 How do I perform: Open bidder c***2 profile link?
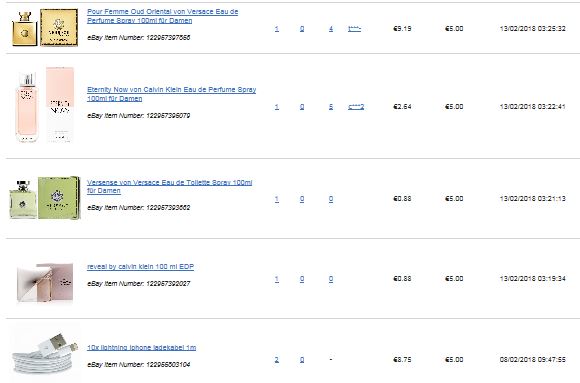pos(356,107)
